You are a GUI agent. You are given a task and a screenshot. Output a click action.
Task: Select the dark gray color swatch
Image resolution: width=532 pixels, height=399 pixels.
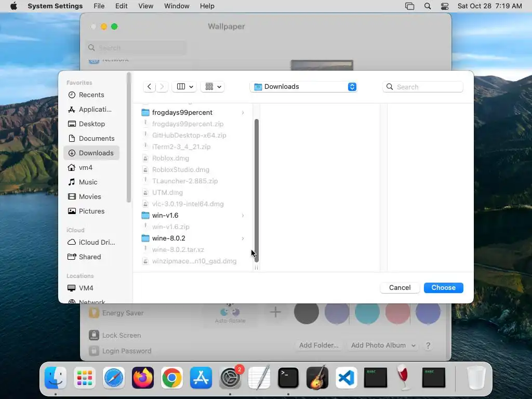click(x=307, y=312)
